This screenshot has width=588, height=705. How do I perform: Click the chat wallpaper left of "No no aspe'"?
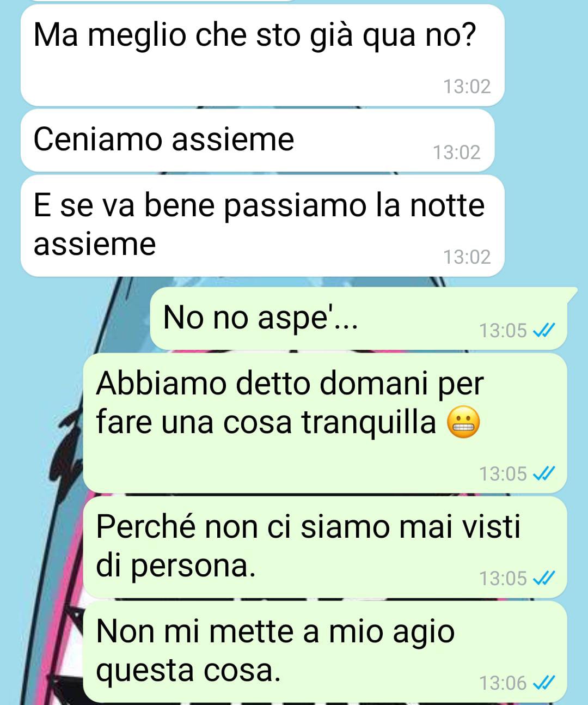point(76,319)
